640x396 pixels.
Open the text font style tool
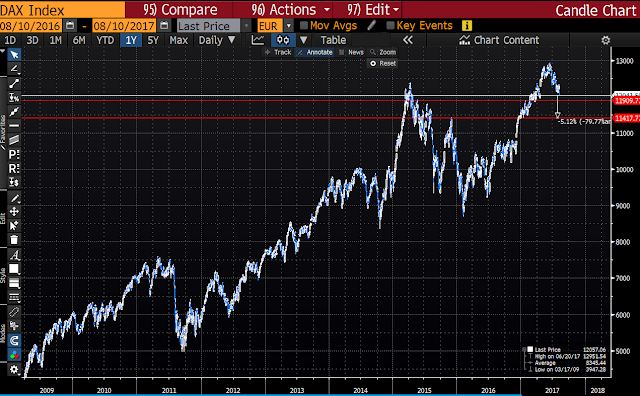click(x=14, y=255)
